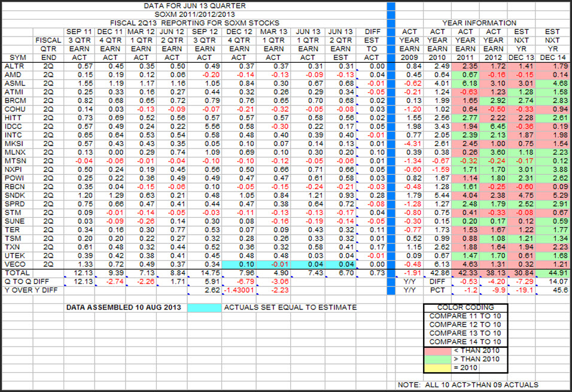Select the Y OVER Y DIFF label
572x392 pixels.
[x=31, y=290]
